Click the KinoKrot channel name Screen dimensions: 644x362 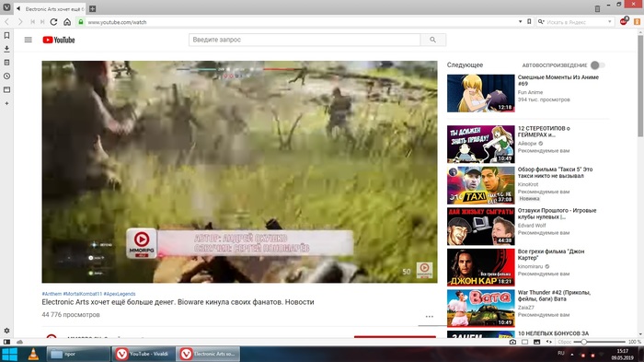[528, 184]
